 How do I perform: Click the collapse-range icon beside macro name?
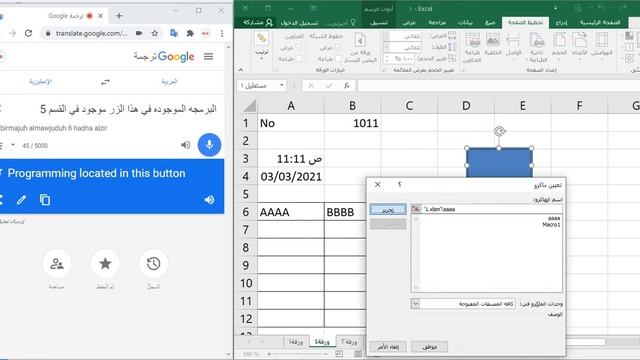point(416,209)
